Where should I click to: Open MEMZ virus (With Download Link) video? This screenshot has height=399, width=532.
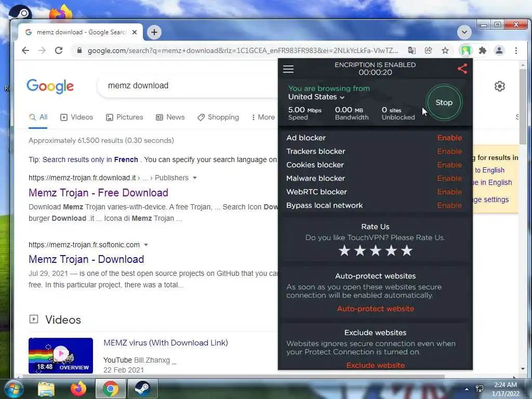click(x=166, y=343)
